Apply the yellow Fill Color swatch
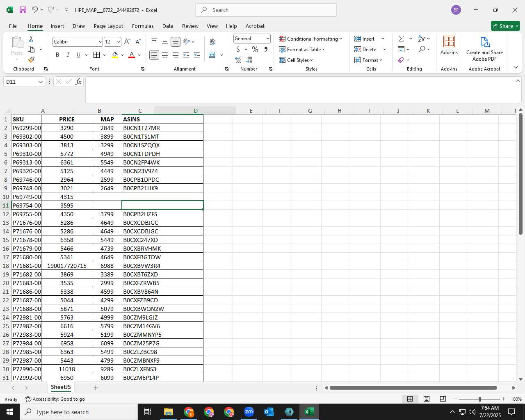This screenshot has width=525, height=420. 115,55
